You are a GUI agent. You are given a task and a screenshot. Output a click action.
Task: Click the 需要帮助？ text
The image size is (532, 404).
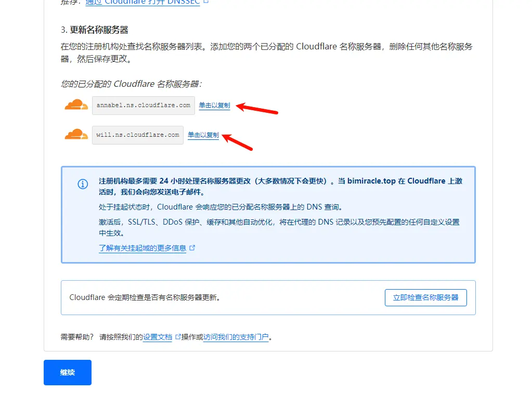coord(77,337)
